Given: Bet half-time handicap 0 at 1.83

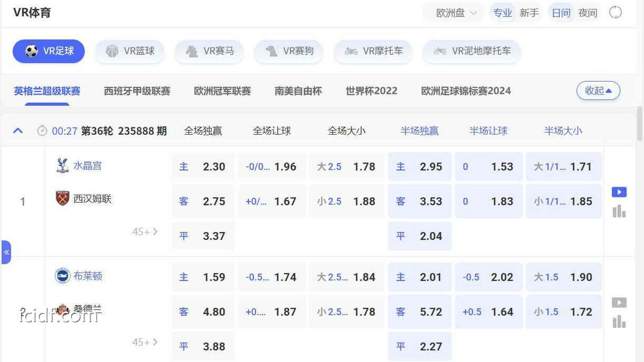Looking at the screenshot, I should tap(489, 201).
